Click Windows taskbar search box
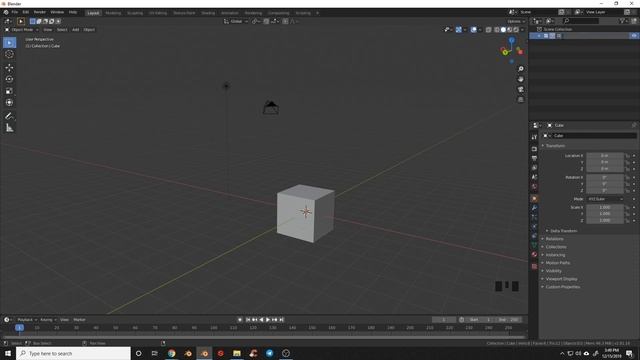The width and height of the screenshot is (640, 360). pos(73,353)
